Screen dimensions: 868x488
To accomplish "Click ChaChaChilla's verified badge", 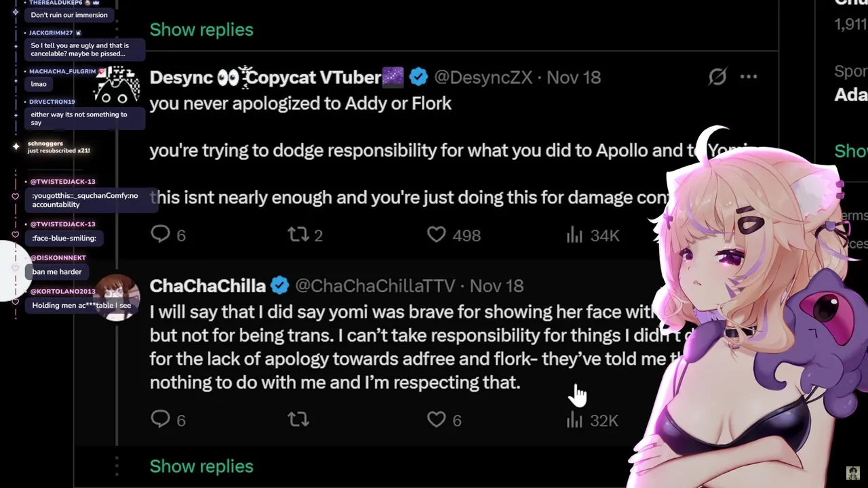I will click(279, 286).
